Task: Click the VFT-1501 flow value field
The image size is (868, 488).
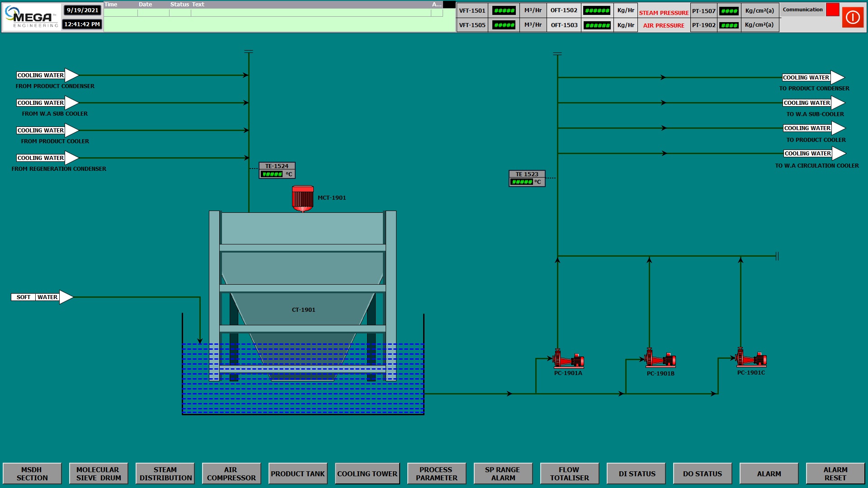Action: (x=504, y=11)
